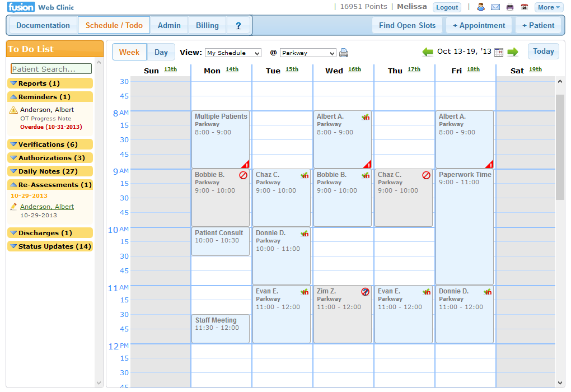Click the fax machine icon in header

coord(510,7)
